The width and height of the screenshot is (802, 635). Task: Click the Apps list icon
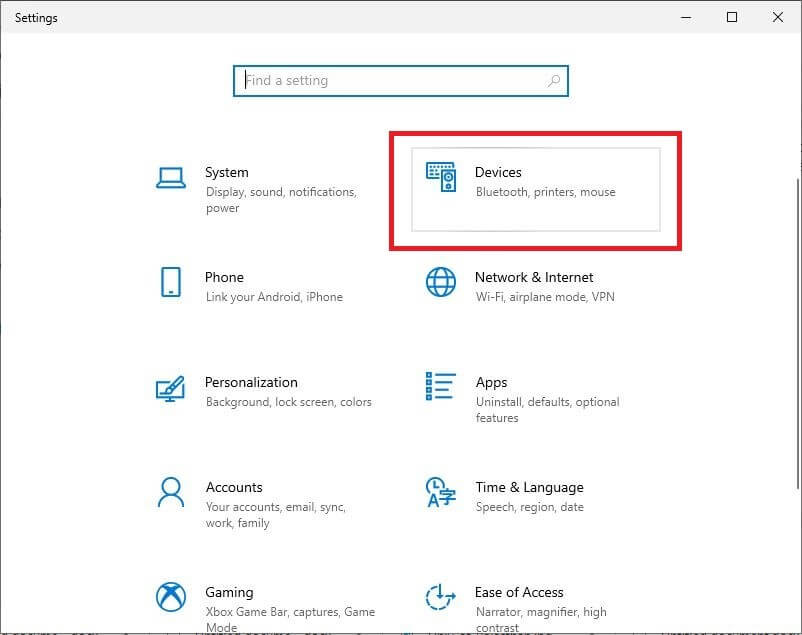click(440, 386)
